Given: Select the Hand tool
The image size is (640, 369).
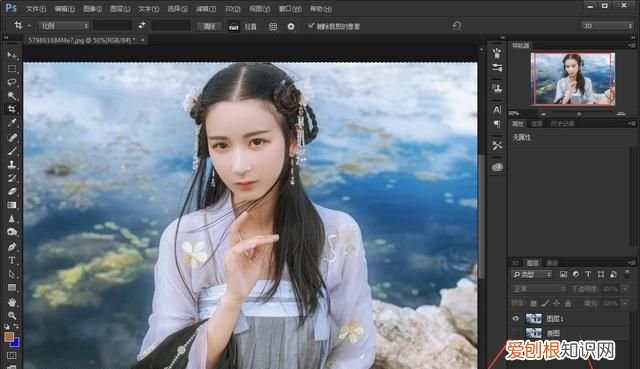Looking at the screenshot, I should [x=12, y=302].
